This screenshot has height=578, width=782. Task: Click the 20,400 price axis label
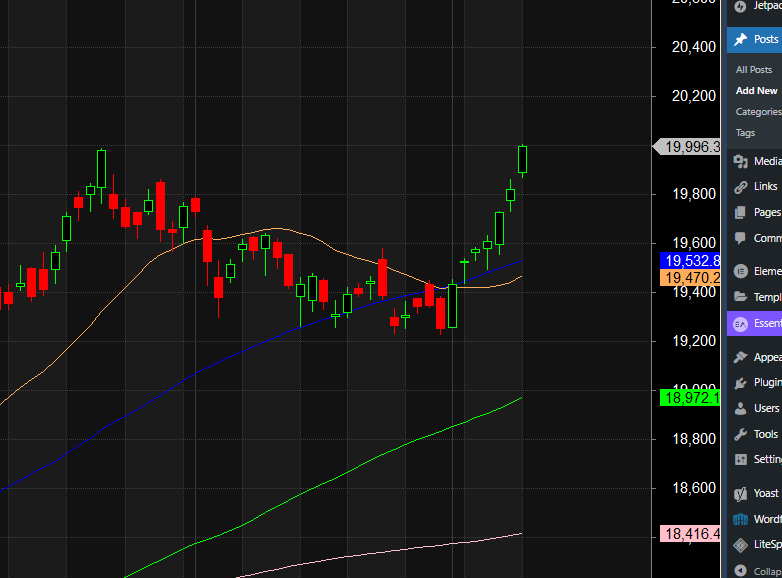tap(694, 47)
